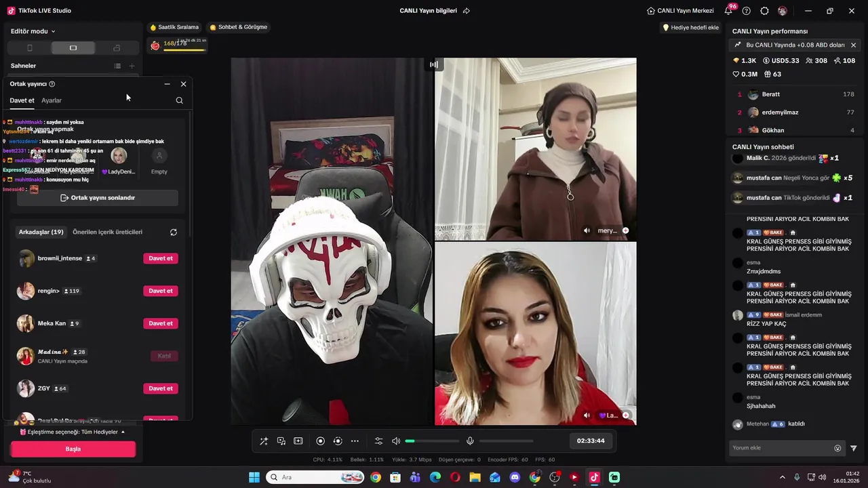Show hidden system tray icons chevron
The width and height of the screenshot is (868, 488).
(x=782, y=477)
